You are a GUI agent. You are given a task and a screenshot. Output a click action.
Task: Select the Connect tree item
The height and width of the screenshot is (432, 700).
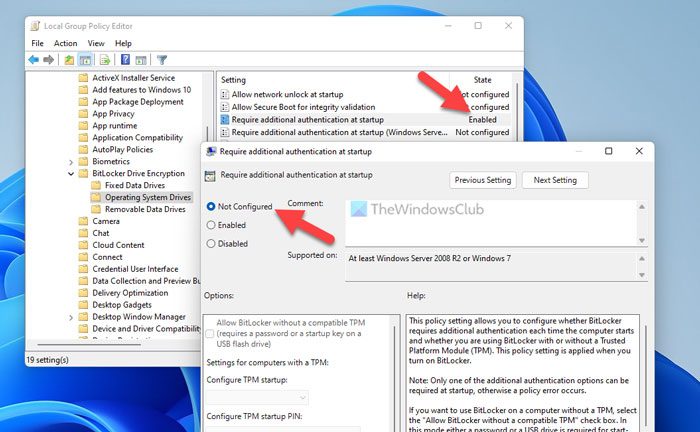coord(107,257)
